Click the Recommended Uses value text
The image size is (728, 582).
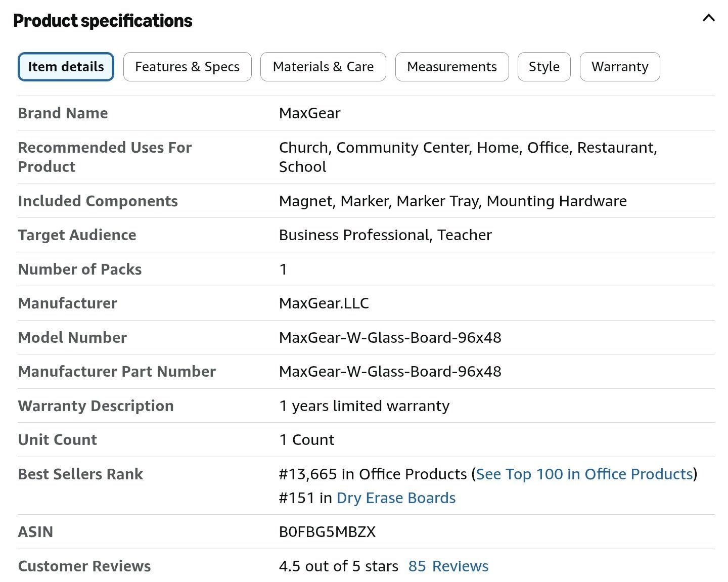468,157
